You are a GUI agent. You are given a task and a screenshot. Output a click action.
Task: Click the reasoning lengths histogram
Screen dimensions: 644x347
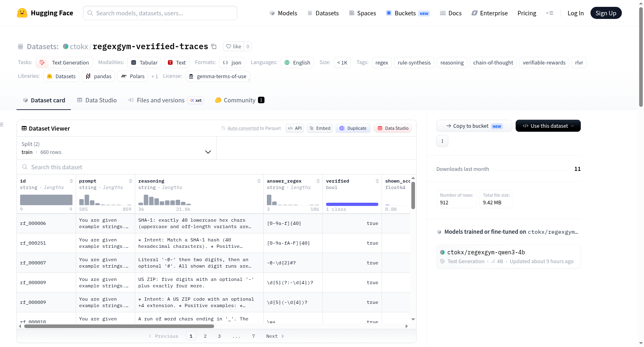165,200
